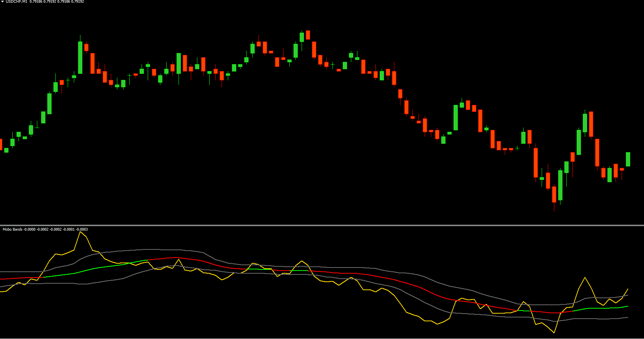
Task: Select the Mobo Bands indicator label
Action: [12, 229]
